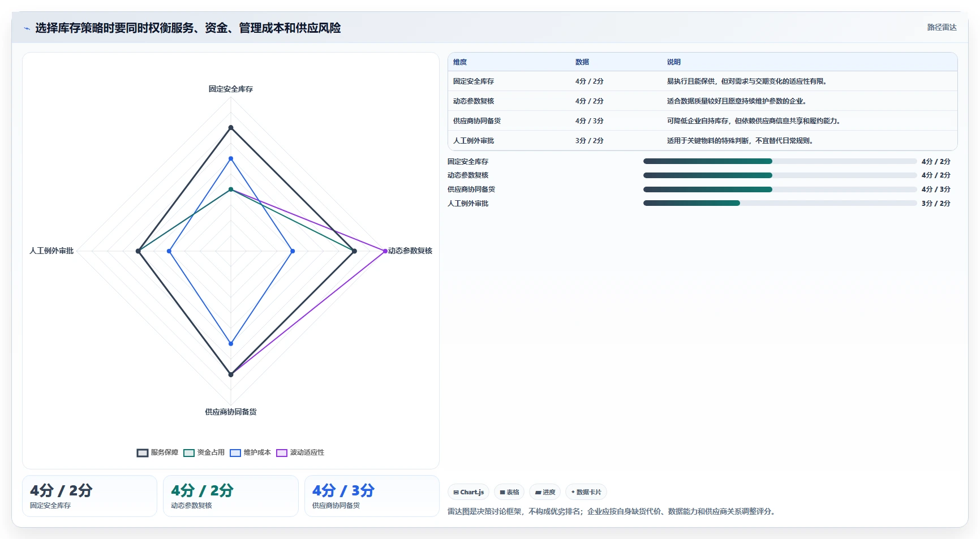
Task: Open the 供应商协同备货 stat card
Action: pyautogui.click(x=372, y=496)
